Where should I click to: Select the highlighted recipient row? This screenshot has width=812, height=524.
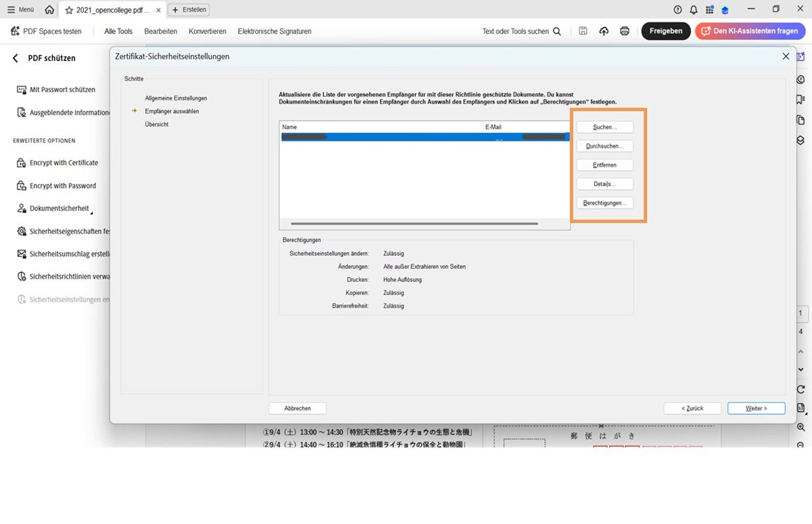pos(425,136)
